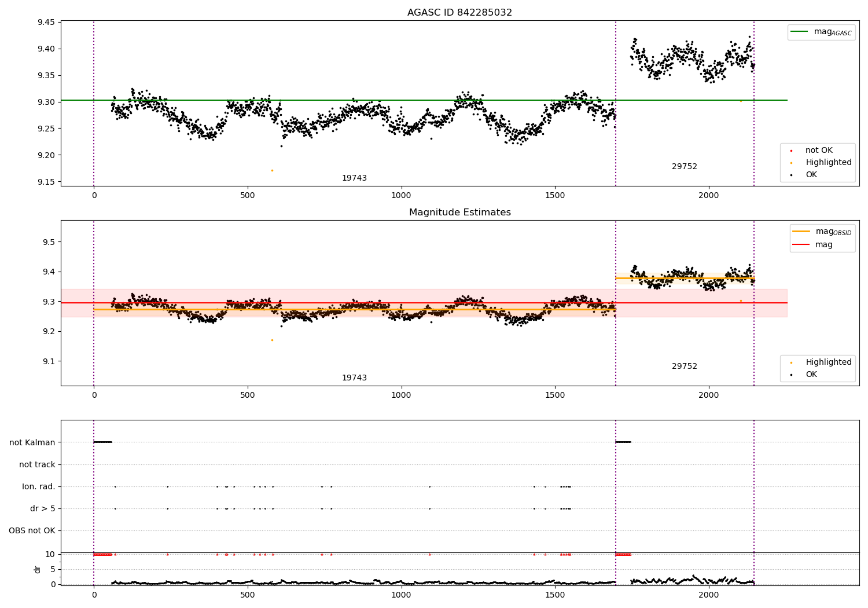Click the 10 y-axis tick in dr plot

[50, 554]
